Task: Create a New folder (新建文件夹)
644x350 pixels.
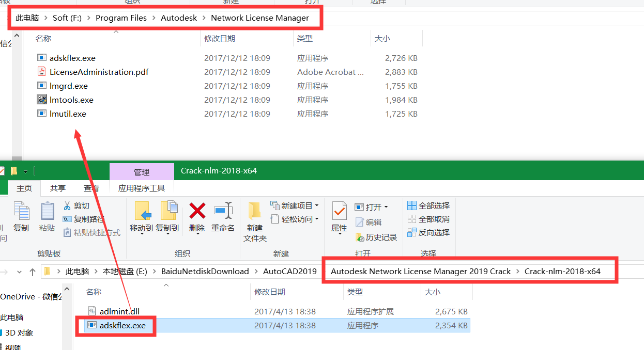Action: pos(255,222)
